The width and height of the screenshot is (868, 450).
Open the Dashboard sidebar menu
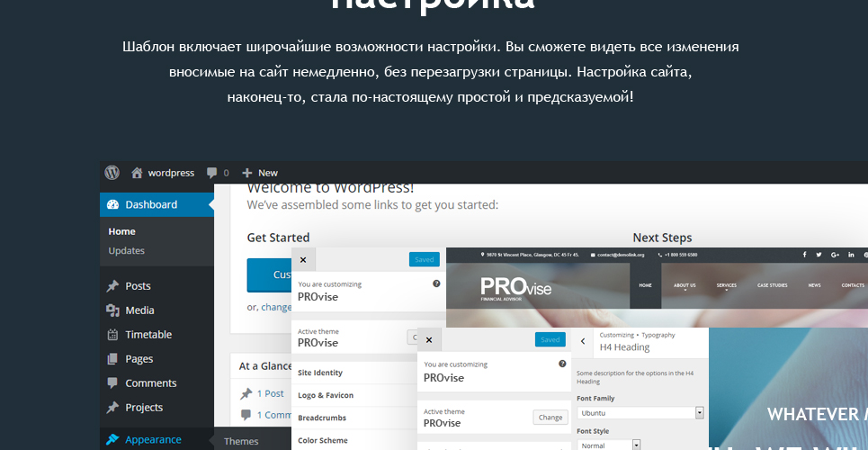[157, 204]
